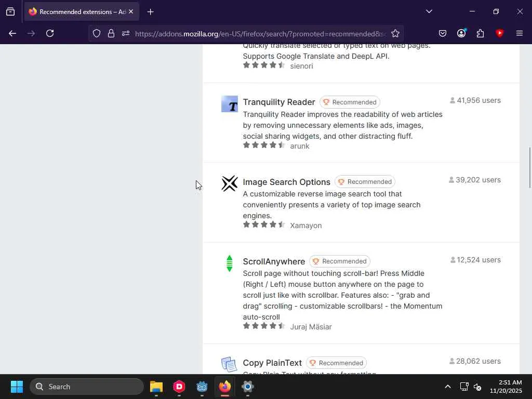Open the pink D app on taskbar
Screen dimensions: 532x399
(x=179, y=387)
